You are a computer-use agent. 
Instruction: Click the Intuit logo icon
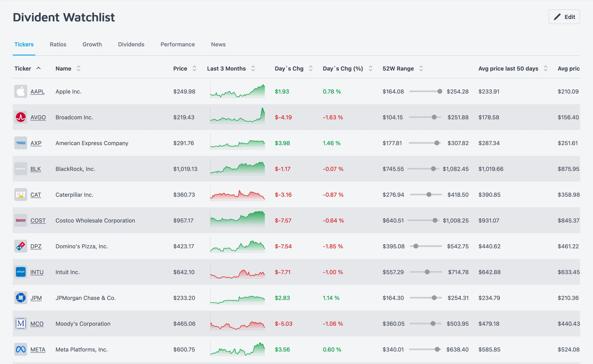point(21,272)
